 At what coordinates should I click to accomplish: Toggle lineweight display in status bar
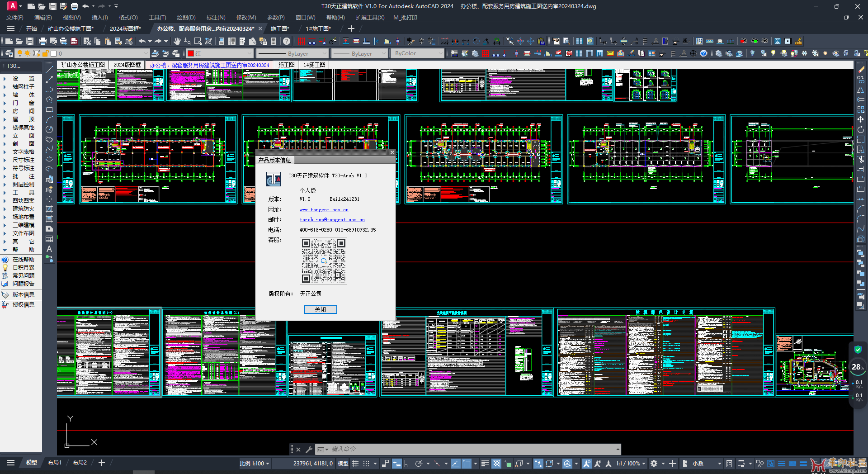coord(485,463)
